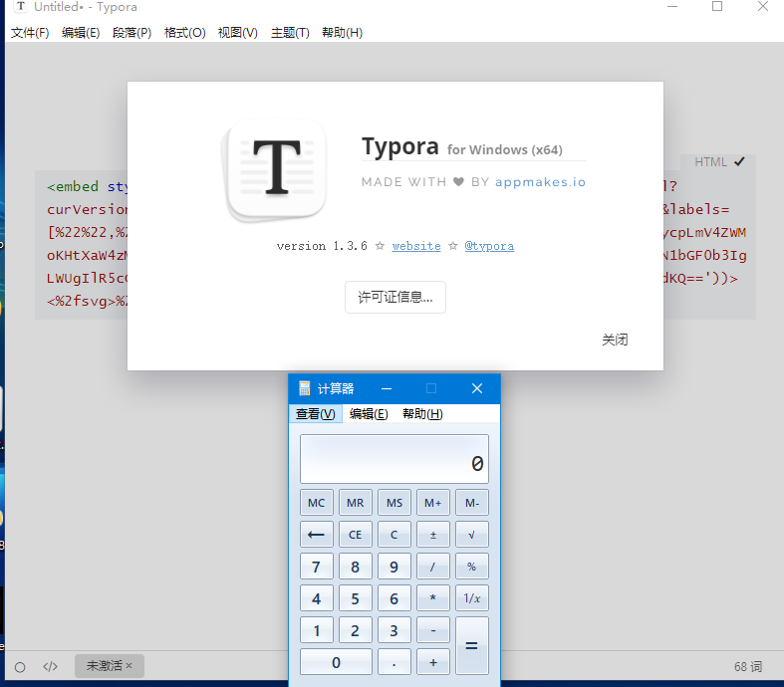Click calculator digit 6
784x687 pixels.
coord(394,598)
